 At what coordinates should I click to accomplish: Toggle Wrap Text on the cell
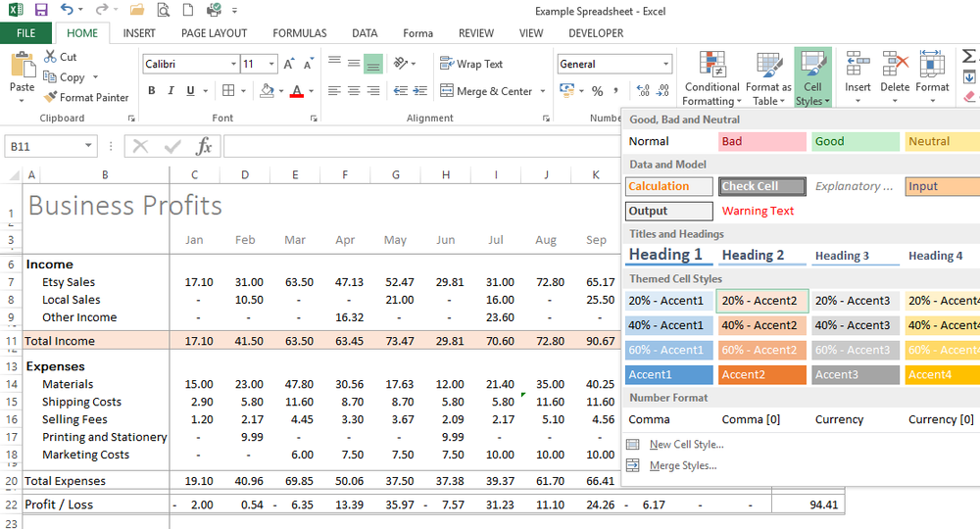tap(472, 64)
